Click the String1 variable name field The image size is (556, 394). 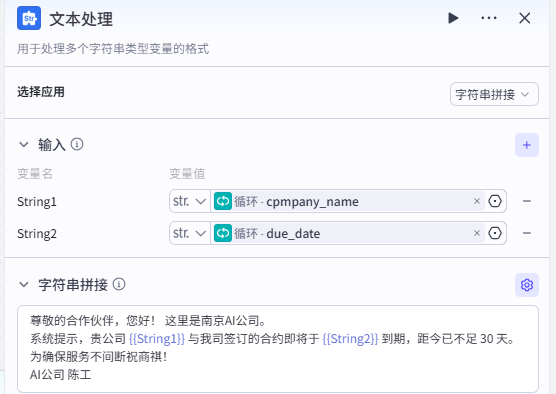37,202
